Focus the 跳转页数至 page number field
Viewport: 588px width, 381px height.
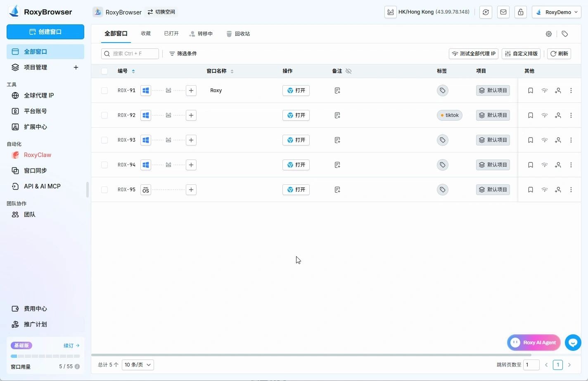531,365
